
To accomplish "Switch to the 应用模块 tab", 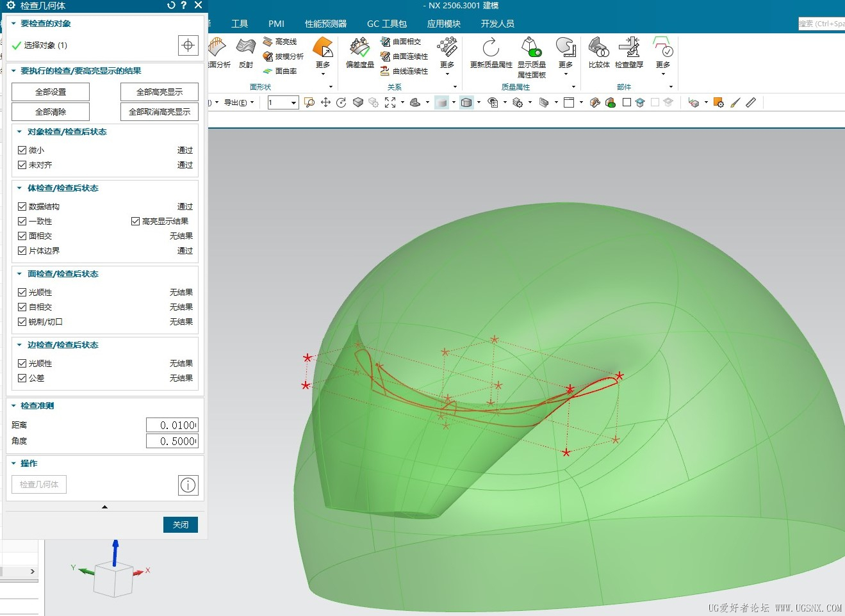I will point(443,24).
